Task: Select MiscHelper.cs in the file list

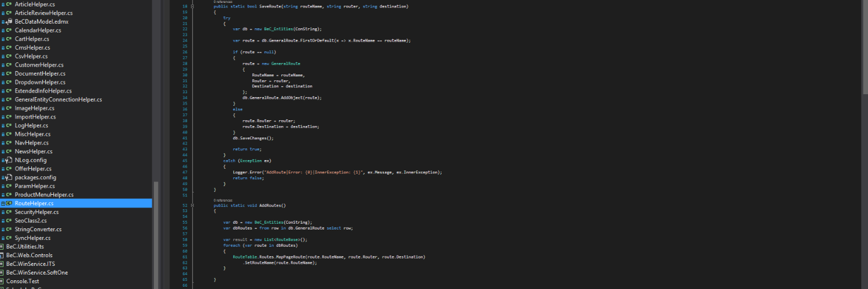Action: pyautogui.click(x=32, y=134)
